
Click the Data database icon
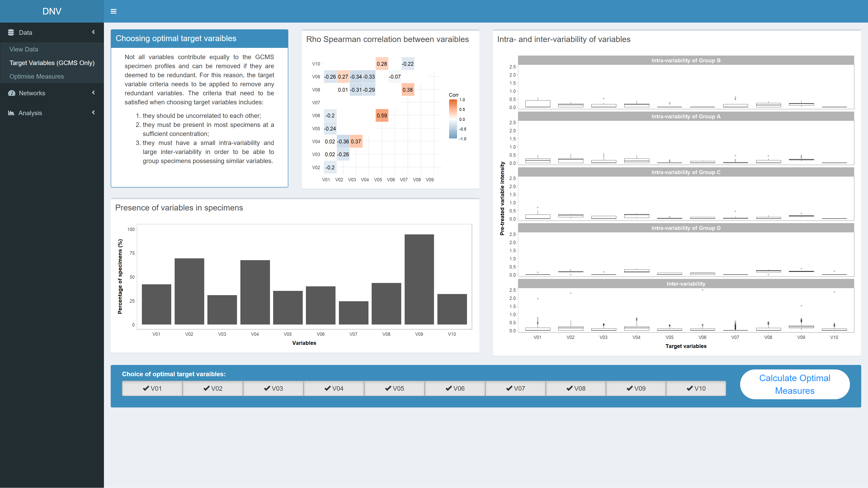click(x=11, y=32)
